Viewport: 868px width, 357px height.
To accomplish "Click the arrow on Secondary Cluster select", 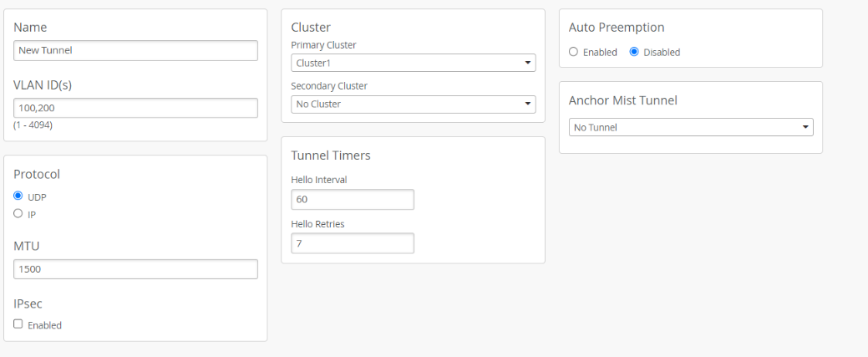I will (527, 105).
